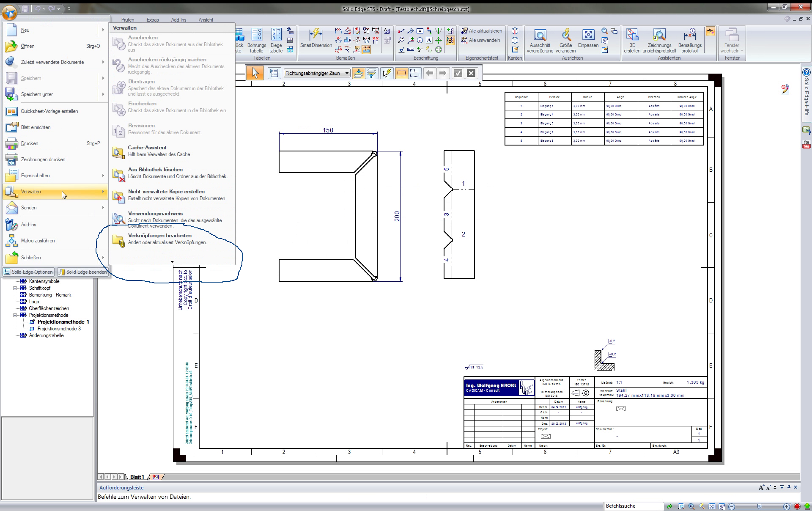Toggle highlighted icon in Bemaßen bottom row
The image size is (812, 511).
click(366, 49)
